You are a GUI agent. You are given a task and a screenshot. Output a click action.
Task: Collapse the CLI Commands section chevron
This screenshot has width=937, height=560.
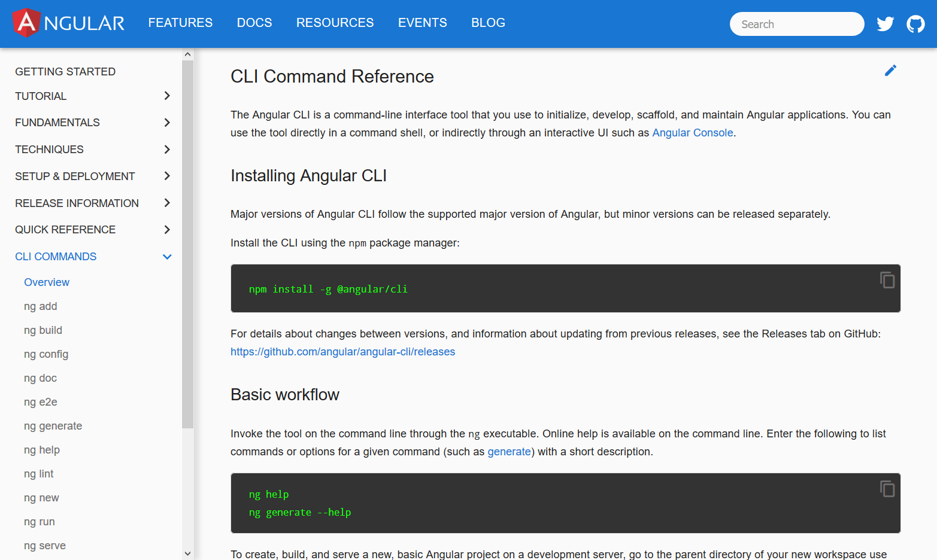(x=167, y=257)
